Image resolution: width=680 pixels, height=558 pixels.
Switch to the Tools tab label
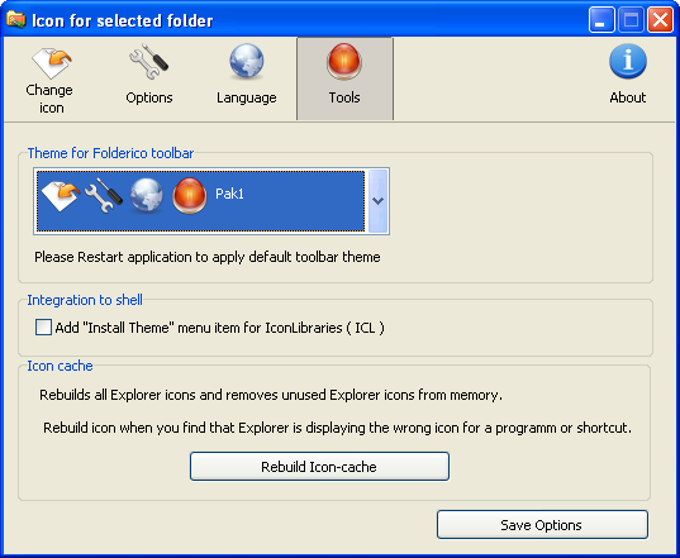click(345, 98)
